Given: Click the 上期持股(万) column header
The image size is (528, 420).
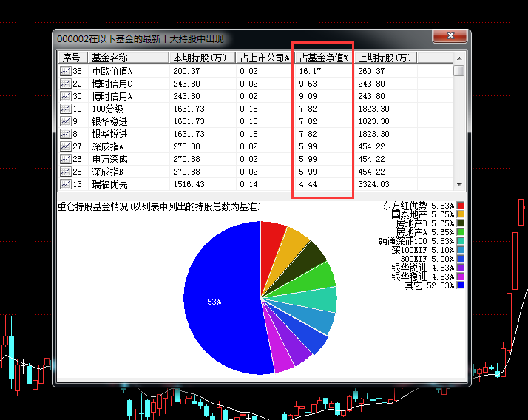Looking at the screenshot, I should pos(385,58).
